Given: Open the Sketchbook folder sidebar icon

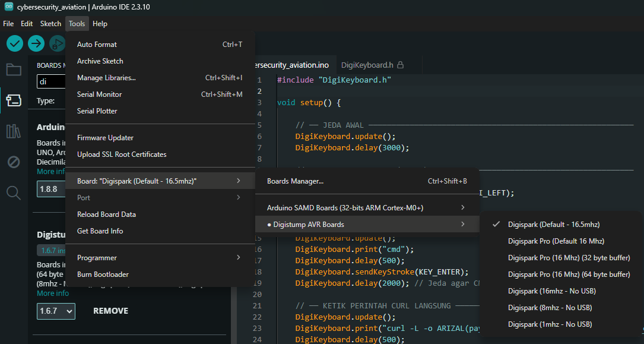Looking at the screenshot, I should click(14, 70).
